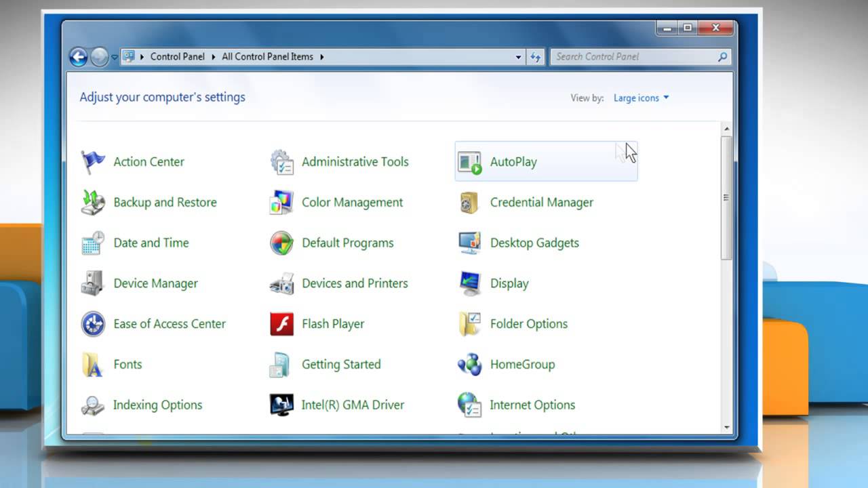Click the Folder Options label
Image resolution: width=868 pixels, height=488 pixels.
tap(528, 324)
